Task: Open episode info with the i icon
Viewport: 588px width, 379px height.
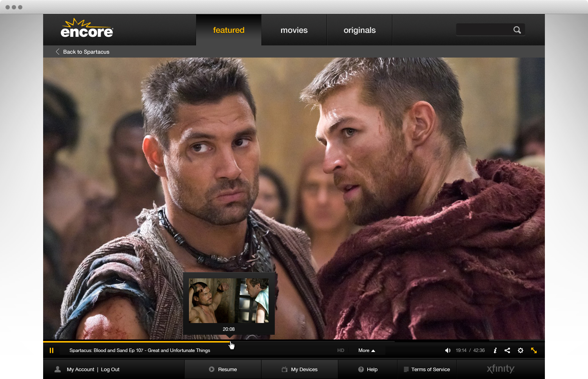Action: (x=495, y=350)
